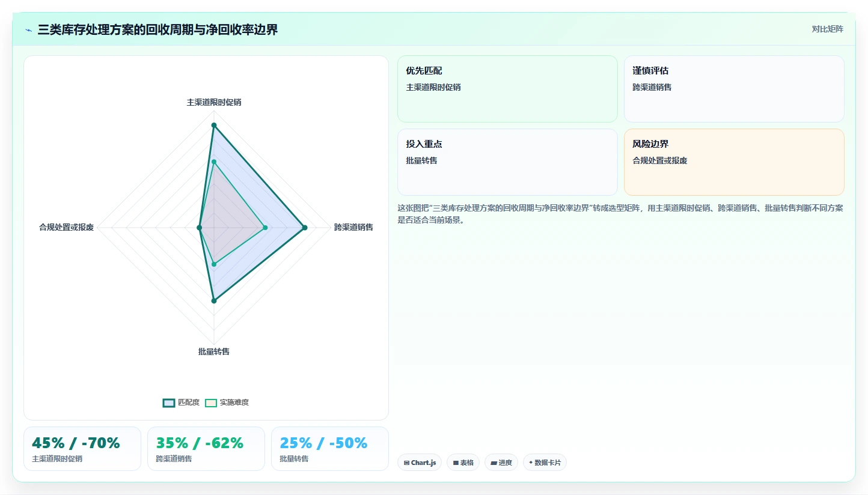868x495 pixels.
Task: Click the 实施难度 legend color box
Action: click(x=211, y=402)
